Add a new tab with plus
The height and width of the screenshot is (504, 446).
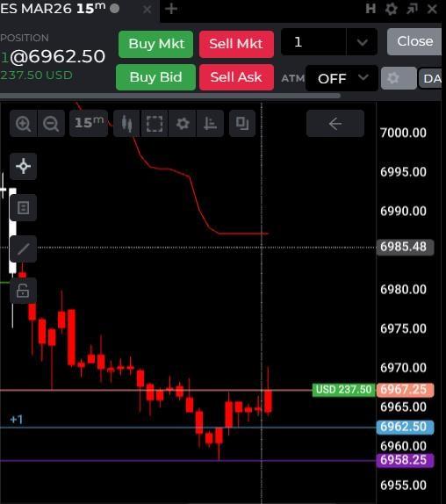pyautogui.click(x=171, y=9)
